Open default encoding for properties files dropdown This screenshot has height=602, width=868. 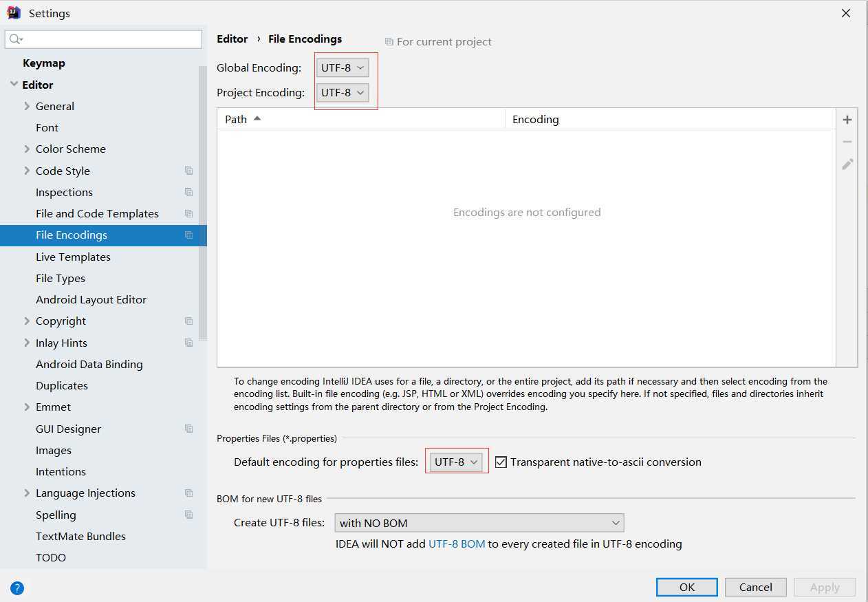456,462
